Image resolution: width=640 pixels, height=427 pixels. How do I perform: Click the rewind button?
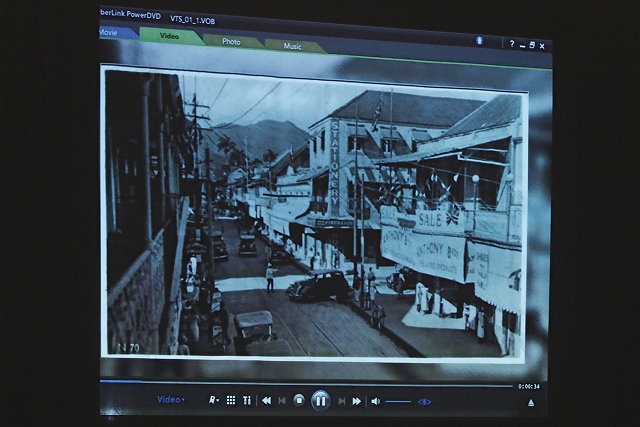(266, 400)
